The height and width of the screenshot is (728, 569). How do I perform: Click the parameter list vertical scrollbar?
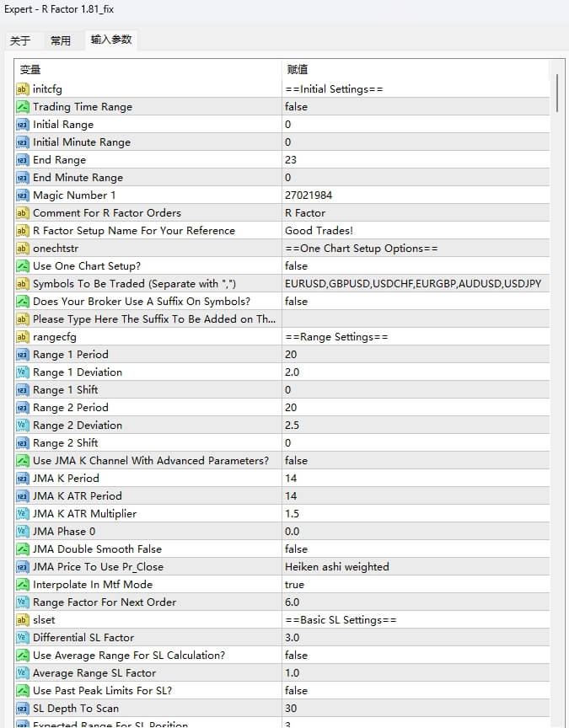point(557,93)
